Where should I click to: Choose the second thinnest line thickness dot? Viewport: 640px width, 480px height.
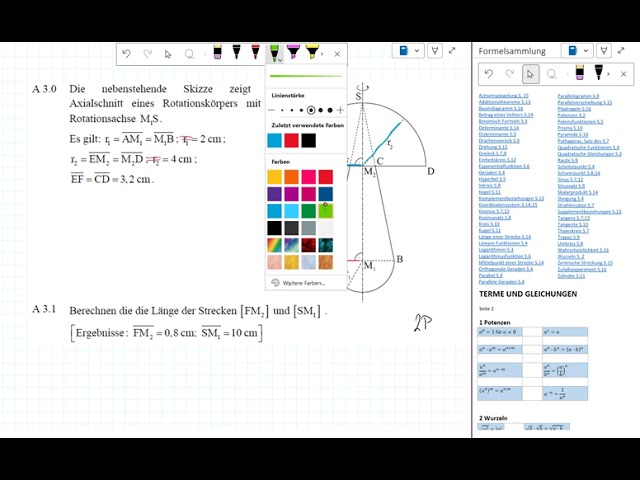291,110
